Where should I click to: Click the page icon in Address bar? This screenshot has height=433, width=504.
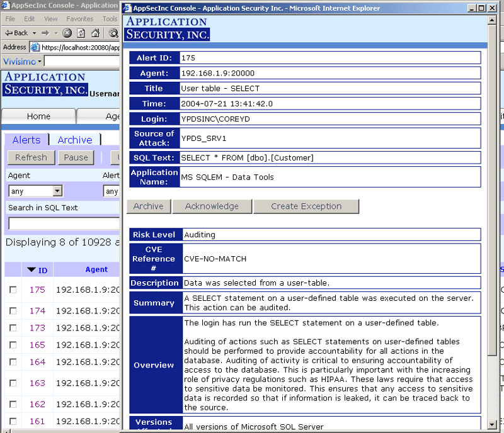point(36,47)
